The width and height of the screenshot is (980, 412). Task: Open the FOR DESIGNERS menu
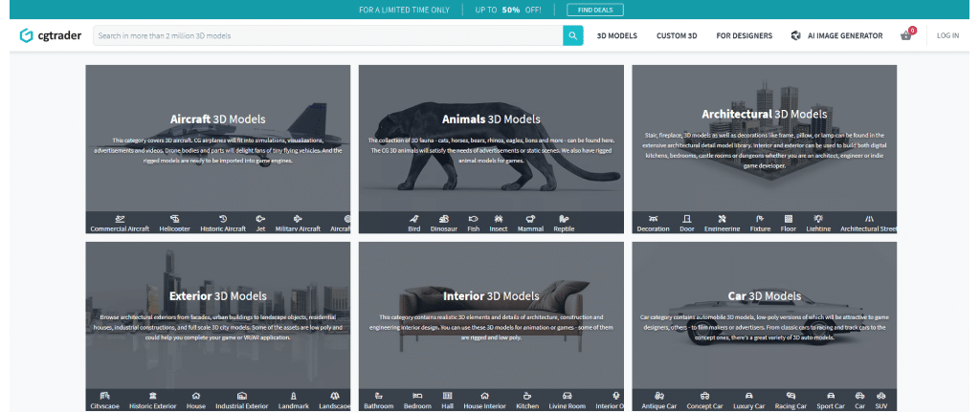(x=744, y=35)
